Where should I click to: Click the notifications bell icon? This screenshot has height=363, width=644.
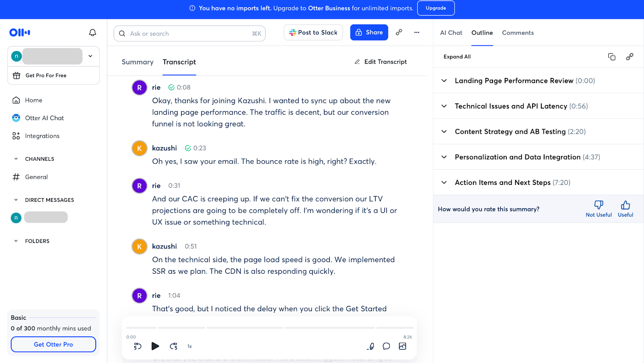pos(93,33)
